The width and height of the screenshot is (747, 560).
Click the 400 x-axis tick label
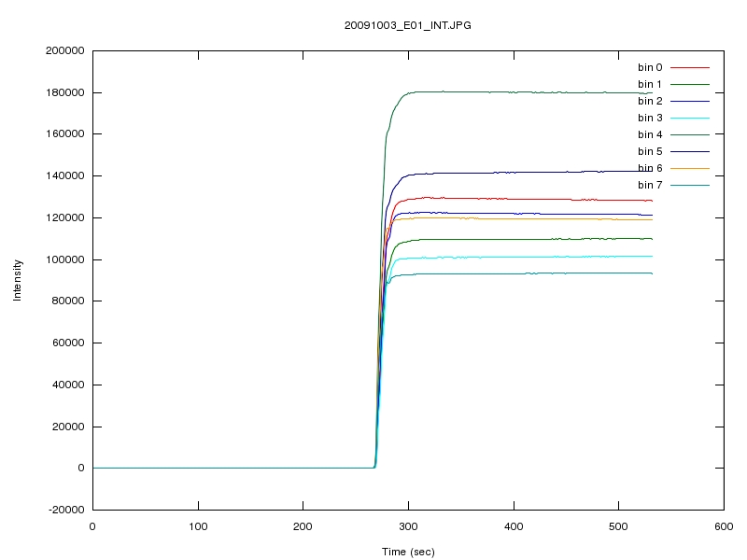(514, 526)
